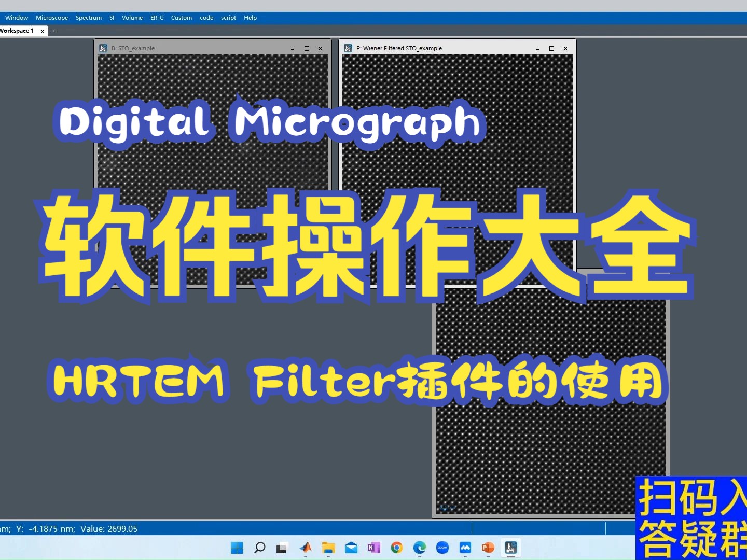
Task: Open the Windows Start menu
Action: [237, 548]
